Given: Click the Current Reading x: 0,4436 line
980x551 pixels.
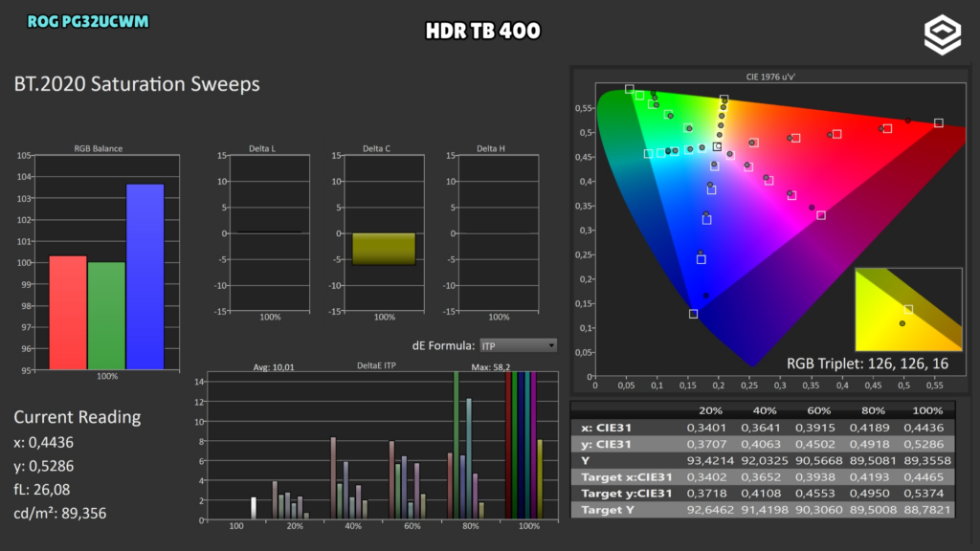Looking at the screenshot, I should 44,442.
